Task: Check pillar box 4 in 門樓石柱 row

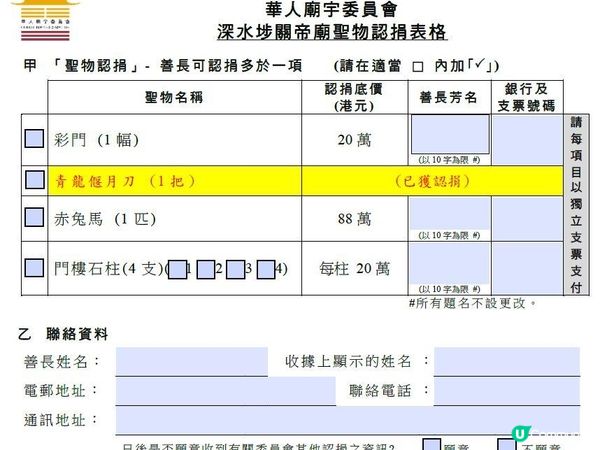Action: click(x=266, y=269)
